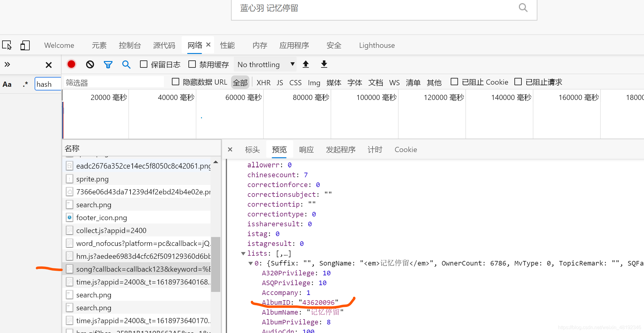Image resolution: width=644 pixels, height=333 pixels.
Task: Click the request list scrollbar thumb
Action: (x=216, y=264)
